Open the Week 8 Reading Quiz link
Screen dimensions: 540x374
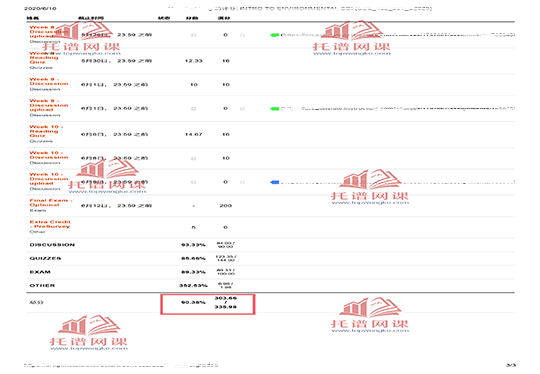44,58
